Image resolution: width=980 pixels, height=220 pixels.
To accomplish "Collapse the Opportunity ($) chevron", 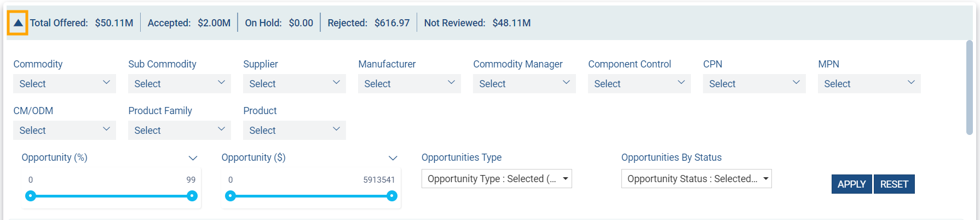I will pyautogui.click(x=393, y=158).
